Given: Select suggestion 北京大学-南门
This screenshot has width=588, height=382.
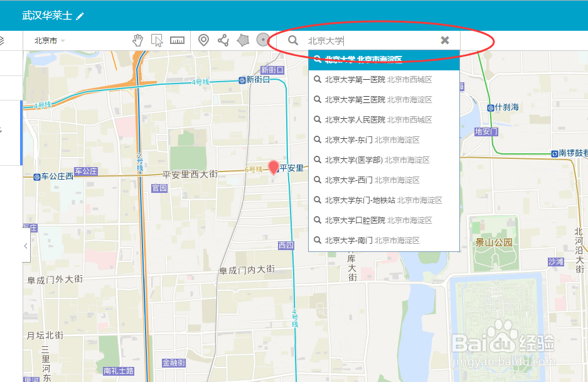Looking at the screenshot, I should [x=384, y=241].
